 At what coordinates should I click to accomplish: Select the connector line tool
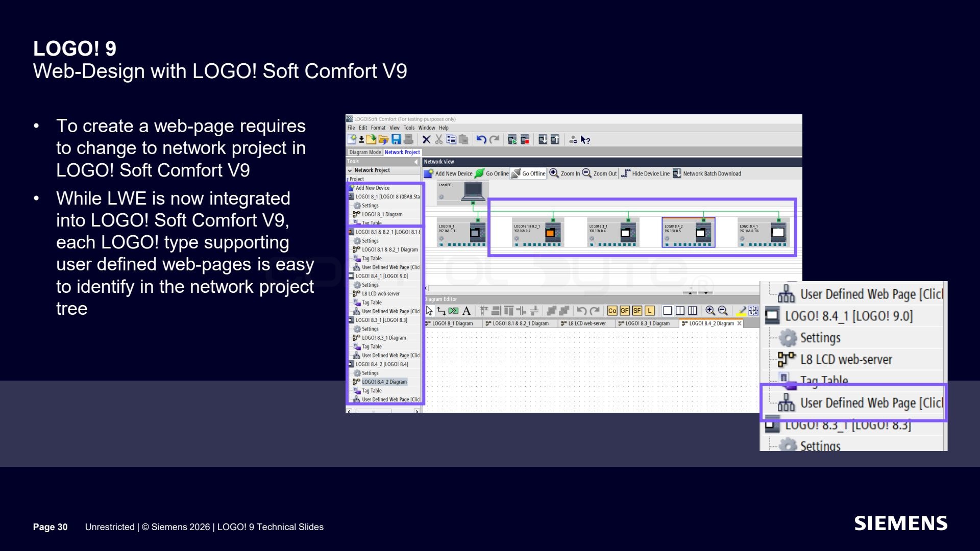pos(442,311)
